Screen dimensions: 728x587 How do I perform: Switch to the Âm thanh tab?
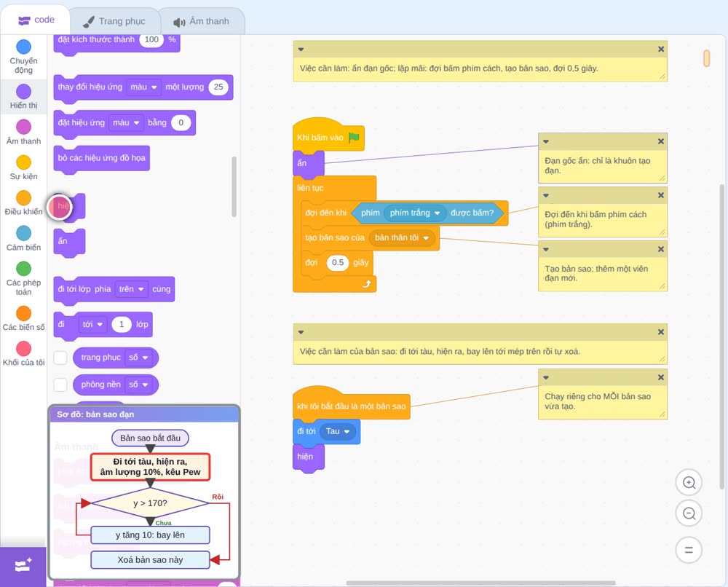202,21
